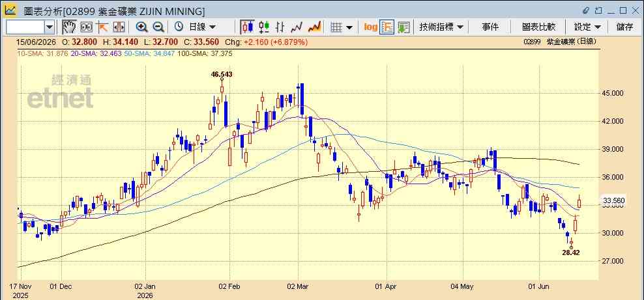Click the 04 May date axis label
The width and height of the screenshot is (644, 300).
(463, 286)
